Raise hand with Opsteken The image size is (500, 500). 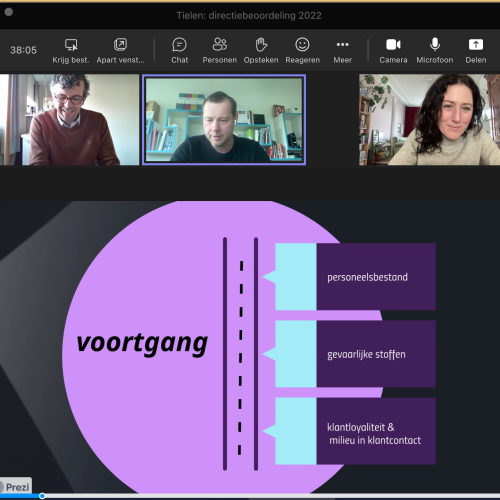[x=261, y=50]
